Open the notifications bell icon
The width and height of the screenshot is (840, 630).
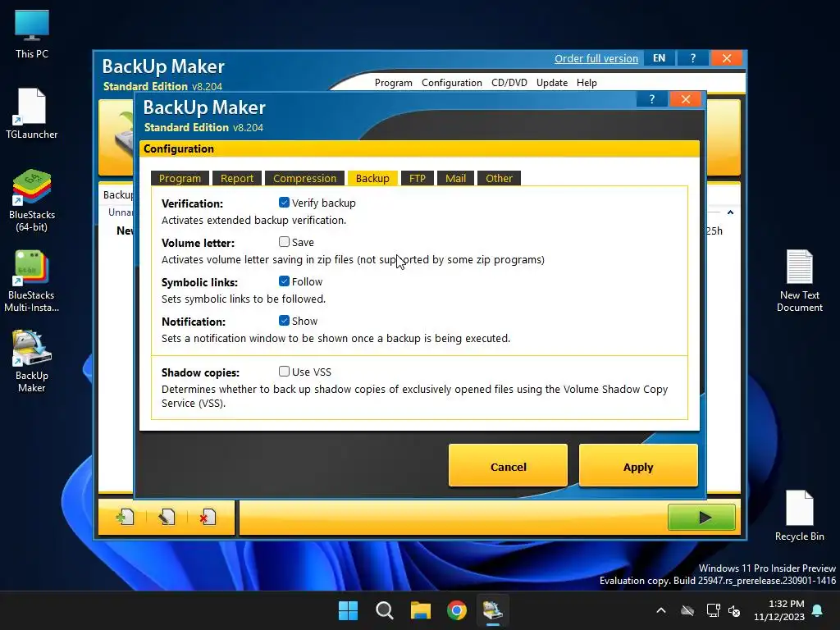[x=818, y=610]
